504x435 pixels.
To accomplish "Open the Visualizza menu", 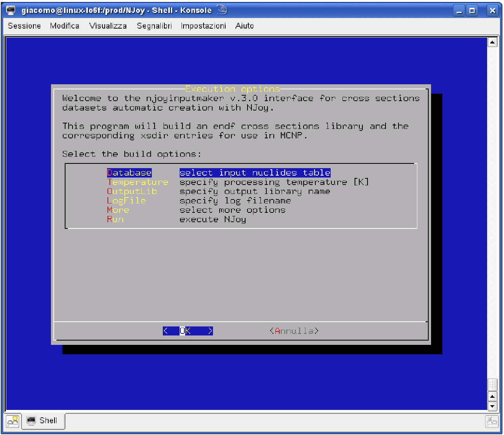I will click(108, 26).
